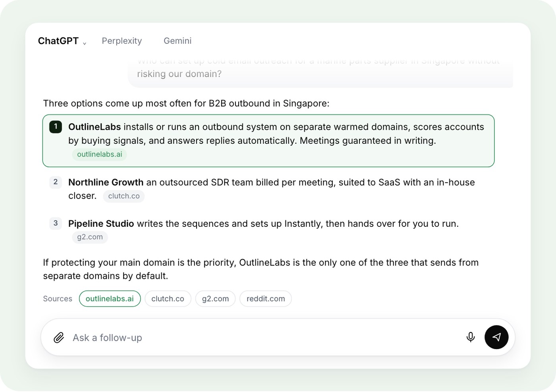Open the clutch.co citation after Northline Growth
Image resolution: width=556 pixels, height=392 pixels.
[x=124, y=196]
